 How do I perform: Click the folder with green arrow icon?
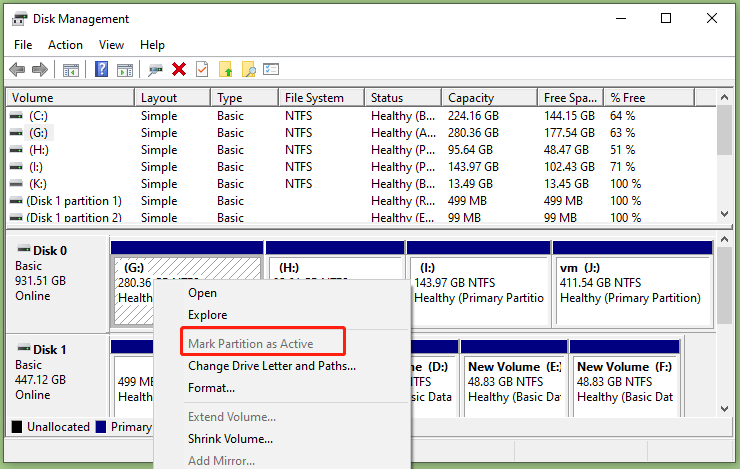click(x=226, y=69)
